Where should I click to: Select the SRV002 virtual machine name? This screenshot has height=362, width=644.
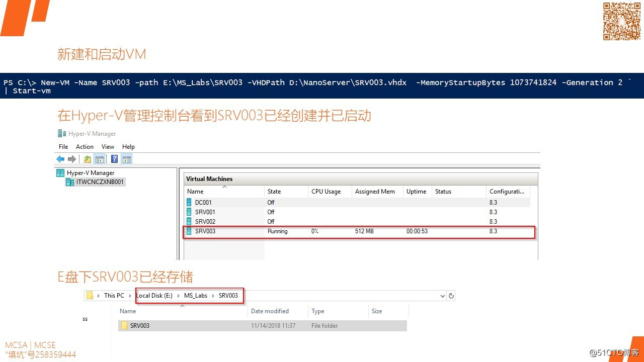205,221
